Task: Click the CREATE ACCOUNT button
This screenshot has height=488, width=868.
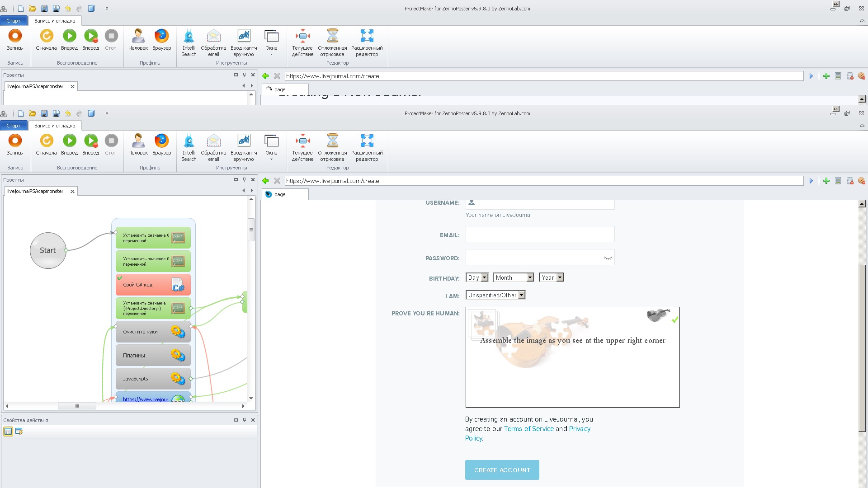Action: coord(502,470)
